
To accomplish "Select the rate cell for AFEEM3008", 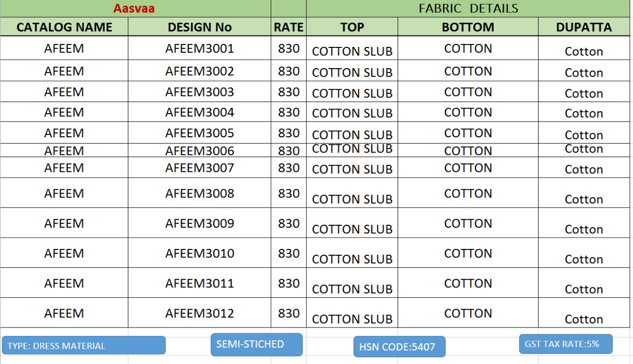I will [289, 193].
